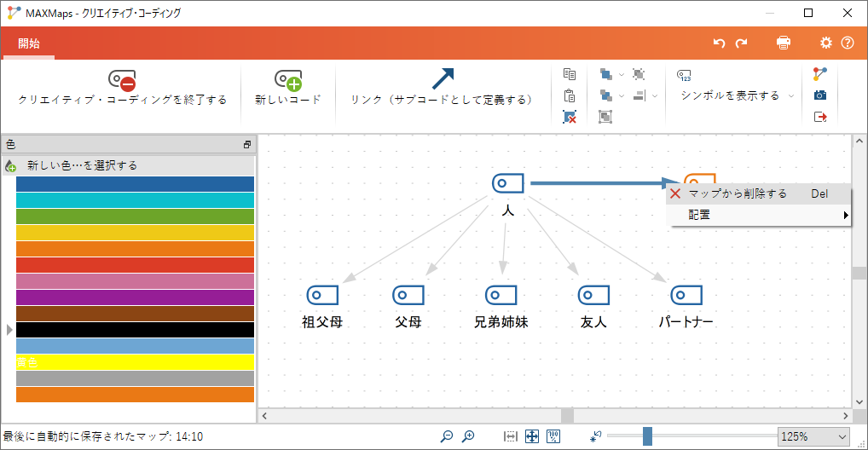Viewport: 868px width, 450px height.
Task: Pick the cyan color swatch
Action: [135, 200]
